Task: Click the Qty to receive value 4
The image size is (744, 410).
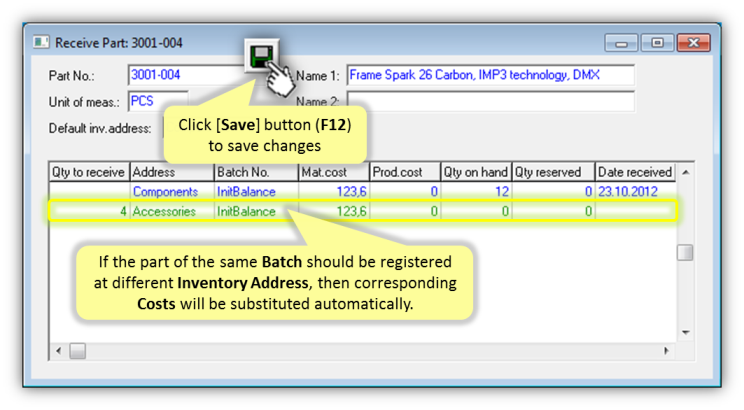Action: [89, 212]
